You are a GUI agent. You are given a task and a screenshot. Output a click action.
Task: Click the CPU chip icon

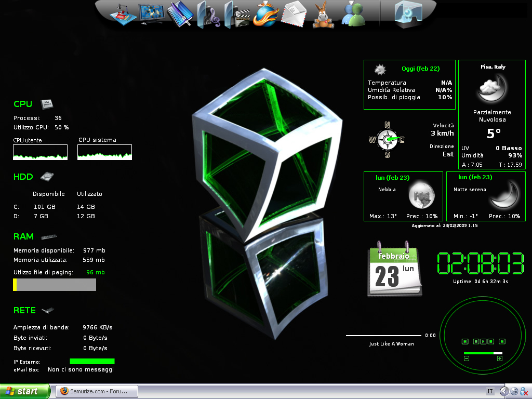[47, 103]
